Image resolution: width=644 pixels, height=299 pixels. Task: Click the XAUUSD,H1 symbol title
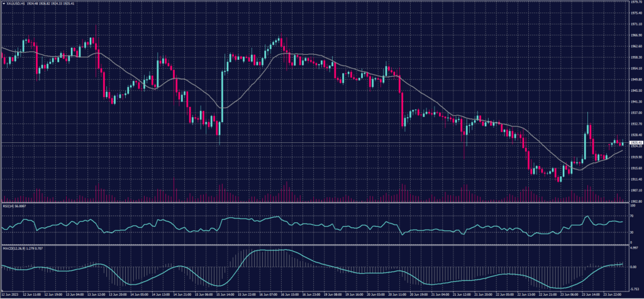pyautogui.click(x=16, y=4)
